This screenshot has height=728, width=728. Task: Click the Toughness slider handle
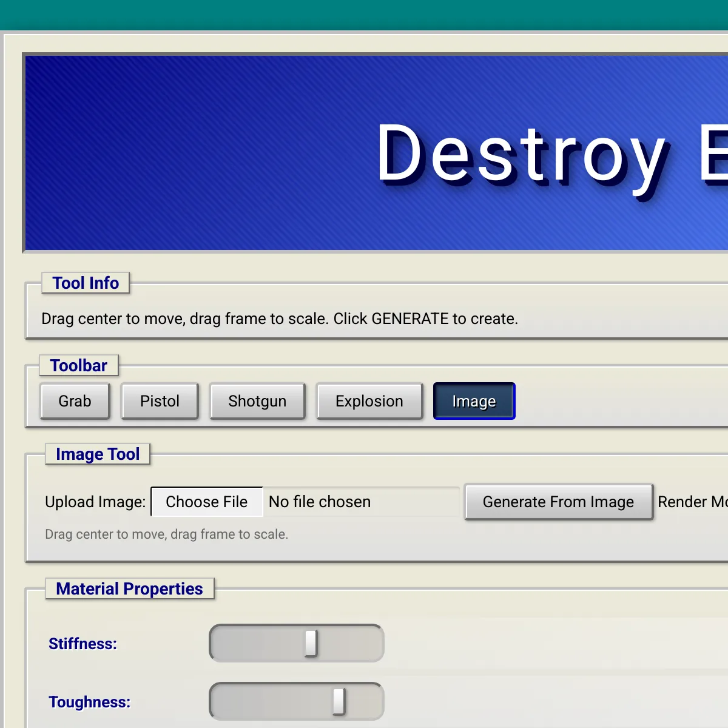pos(339,701)
